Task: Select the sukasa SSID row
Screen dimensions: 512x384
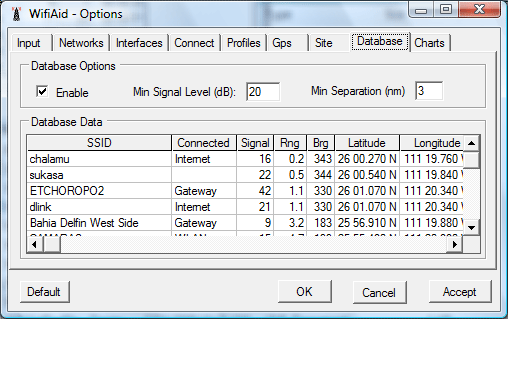Action: [x=99, y=175]
